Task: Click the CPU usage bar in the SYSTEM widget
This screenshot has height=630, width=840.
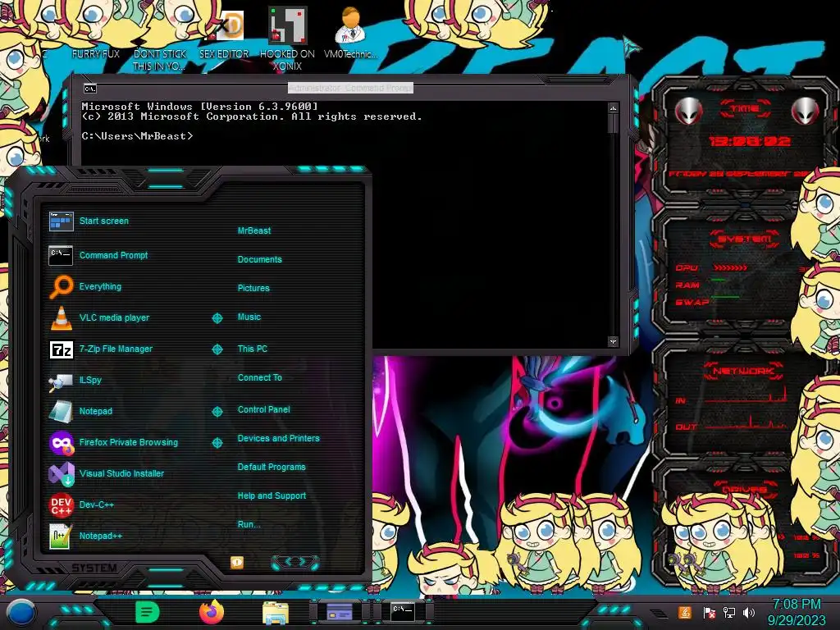Action: [x=730, y=267]
